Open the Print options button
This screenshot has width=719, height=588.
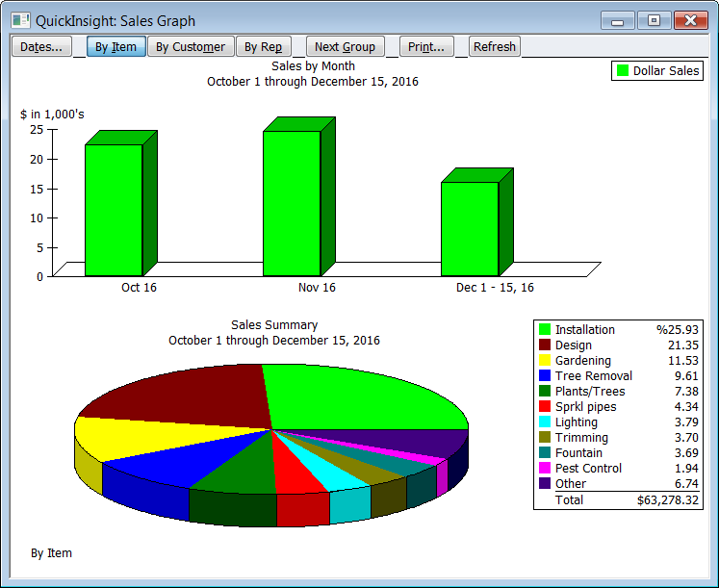pos(426,46)
